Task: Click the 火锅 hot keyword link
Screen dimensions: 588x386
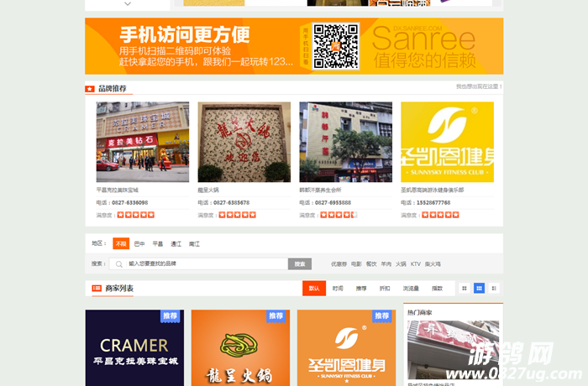Action: [401, 263]
